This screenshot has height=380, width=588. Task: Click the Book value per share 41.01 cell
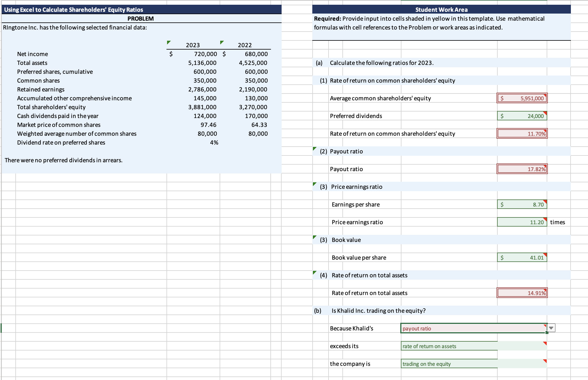coord(522,258)
